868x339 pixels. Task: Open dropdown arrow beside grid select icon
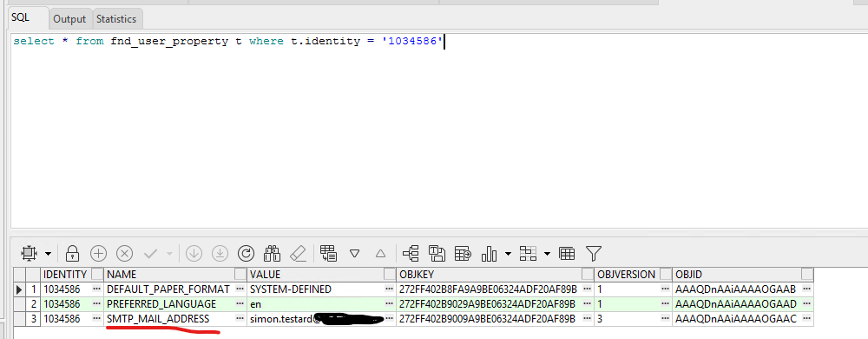coord(48,254)
